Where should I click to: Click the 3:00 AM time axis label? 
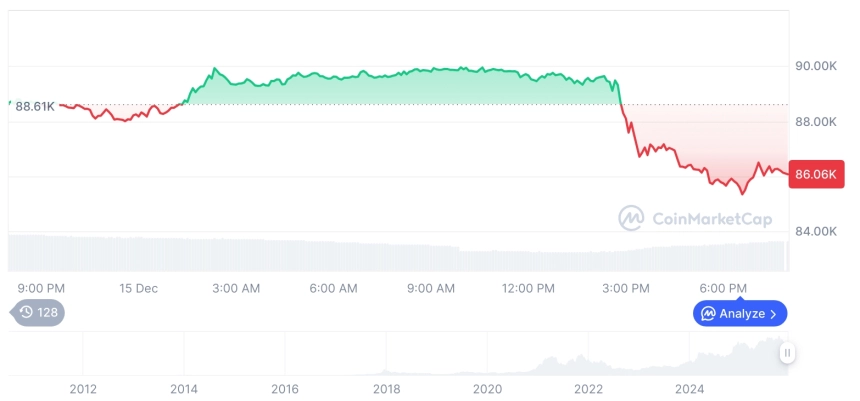[236, 288]
